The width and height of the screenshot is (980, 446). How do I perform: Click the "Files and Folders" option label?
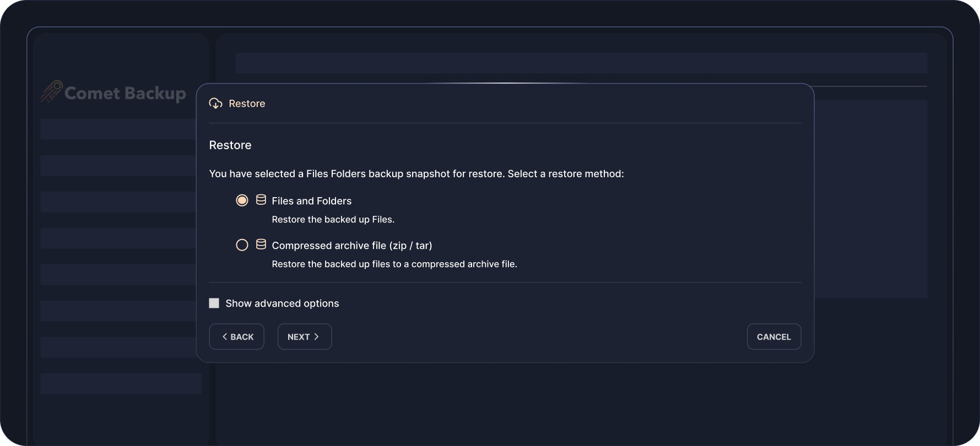(x=311, y=201)
